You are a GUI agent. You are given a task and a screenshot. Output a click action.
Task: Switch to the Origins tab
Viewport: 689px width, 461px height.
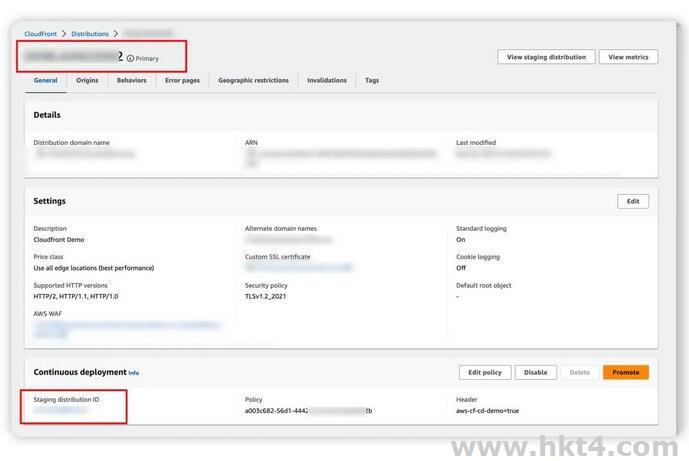(87, 80)
